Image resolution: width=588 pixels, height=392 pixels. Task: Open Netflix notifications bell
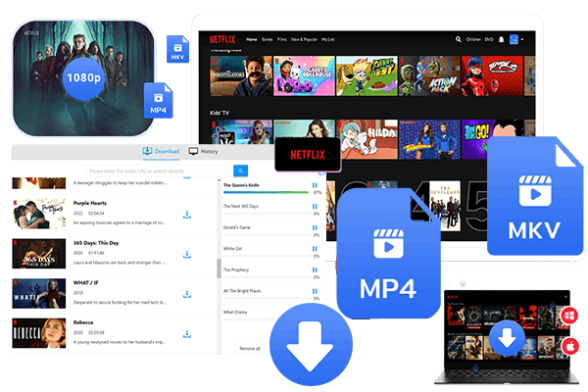coord(502,39)
